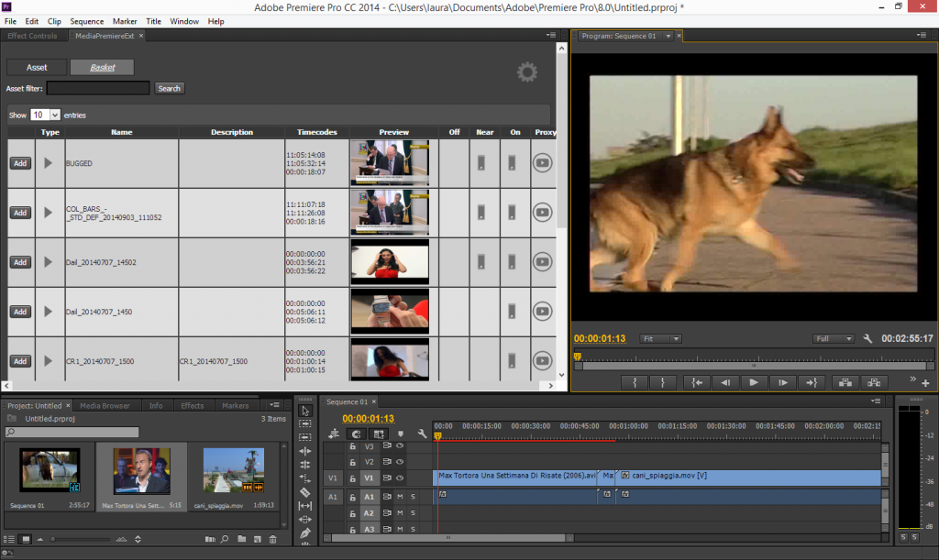Open Program monitor settings wrench
This screenshot has width=939, height=560.
[867, 338]
